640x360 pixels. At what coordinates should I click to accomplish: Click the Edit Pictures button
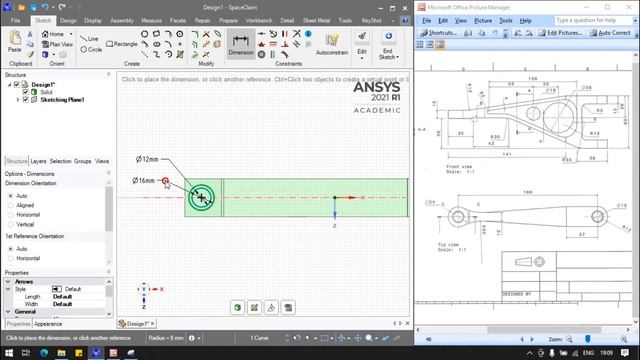click(560, 33)
